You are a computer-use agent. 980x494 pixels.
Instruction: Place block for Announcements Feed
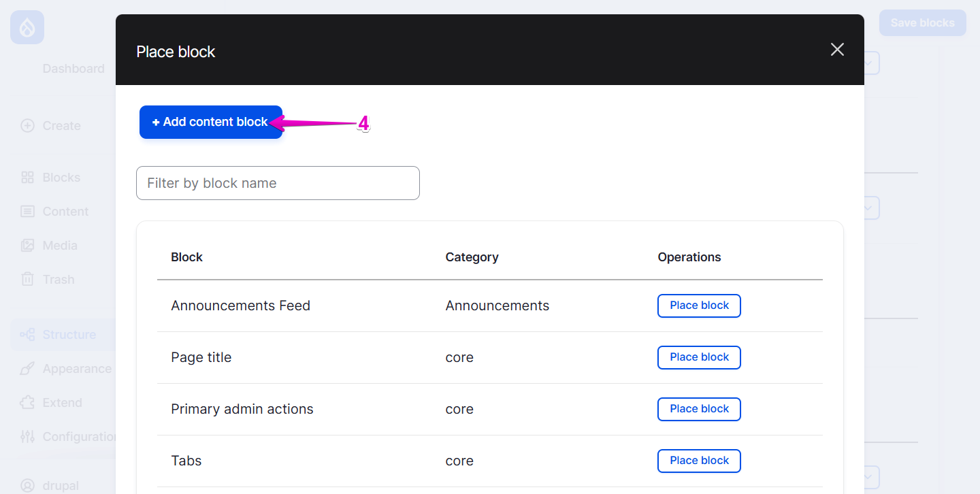tap(699, 306)
